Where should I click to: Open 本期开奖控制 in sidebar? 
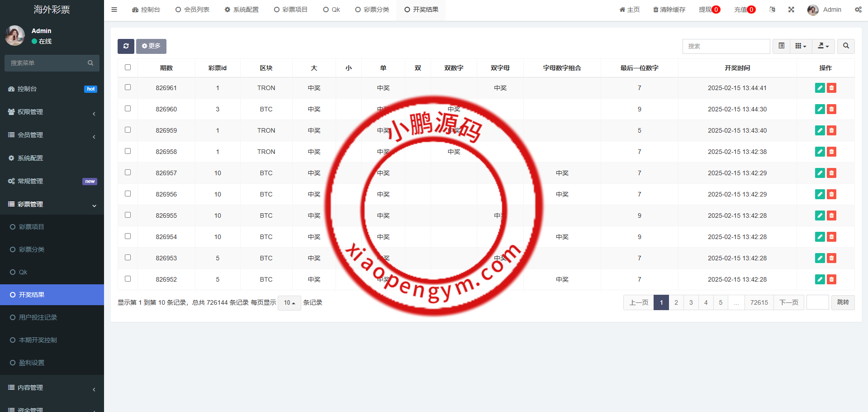[52, 340]
